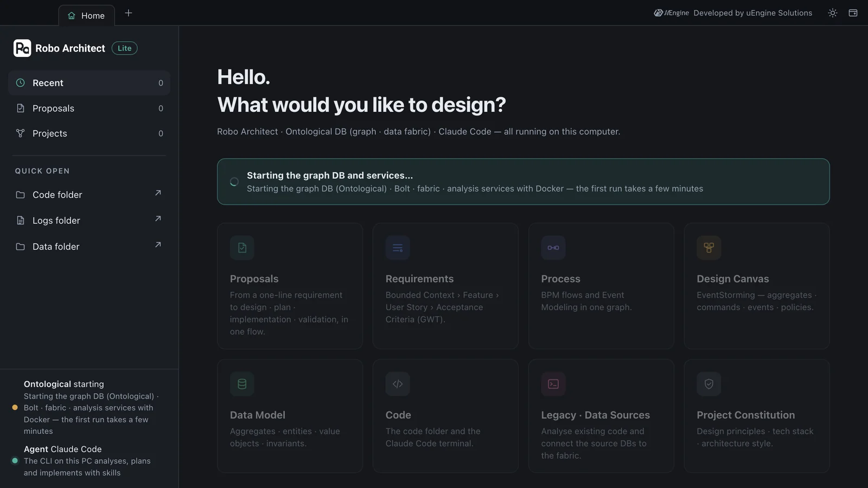
Task: Open Proposals in the sidebar
Action: (x=89, y=108)
